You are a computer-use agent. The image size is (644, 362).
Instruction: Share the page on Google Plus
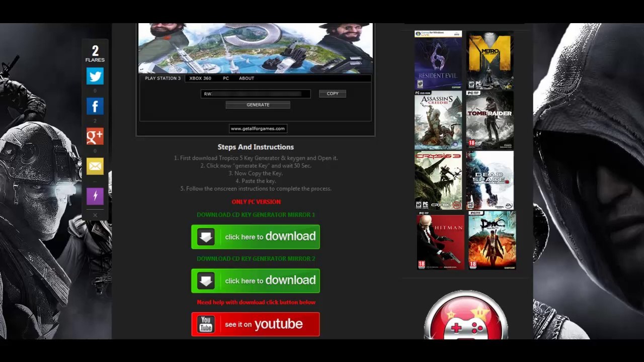95,136
